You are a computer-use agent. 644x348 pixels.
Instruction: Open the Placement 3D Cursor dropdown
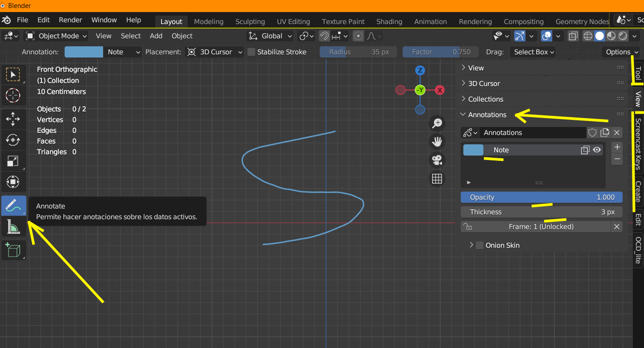(215, 52)
